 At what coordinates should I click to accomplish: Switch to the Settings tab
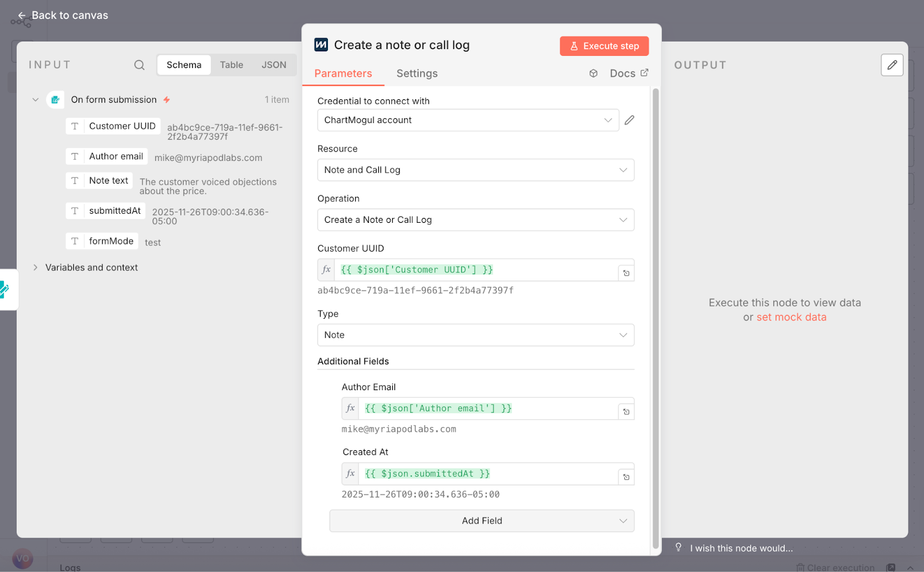click(x=416, y=73)
